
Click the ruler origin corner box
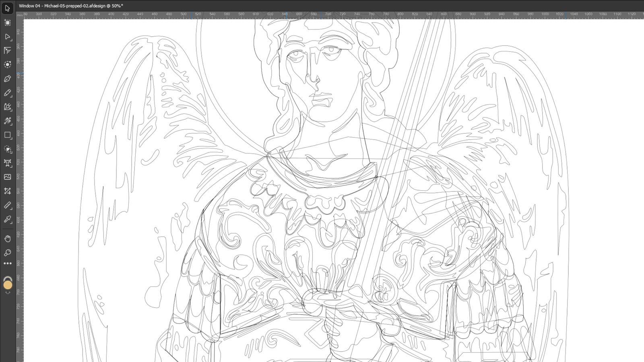[19, 14]
